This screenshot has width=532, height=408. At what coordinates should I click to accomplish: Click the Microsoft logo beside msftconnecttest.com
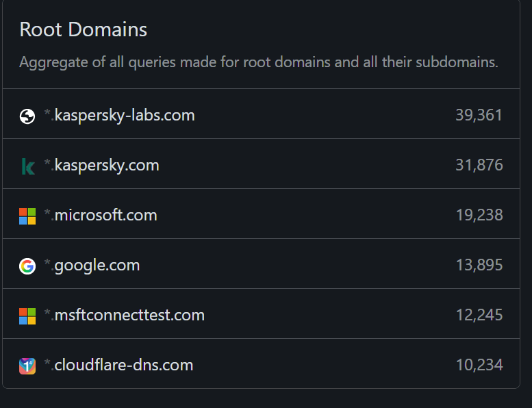click(x=27, y=316)
